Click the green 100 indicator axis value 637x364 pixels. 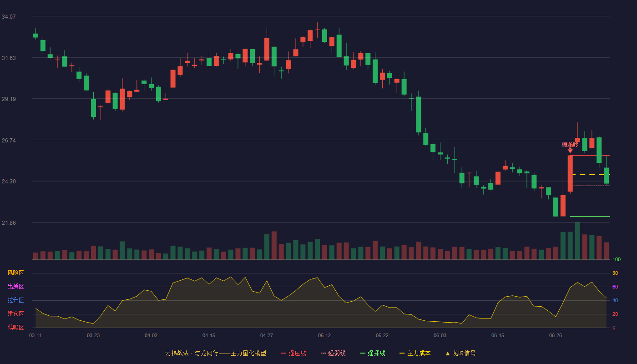pyautogui.click(x=617, y=260)
